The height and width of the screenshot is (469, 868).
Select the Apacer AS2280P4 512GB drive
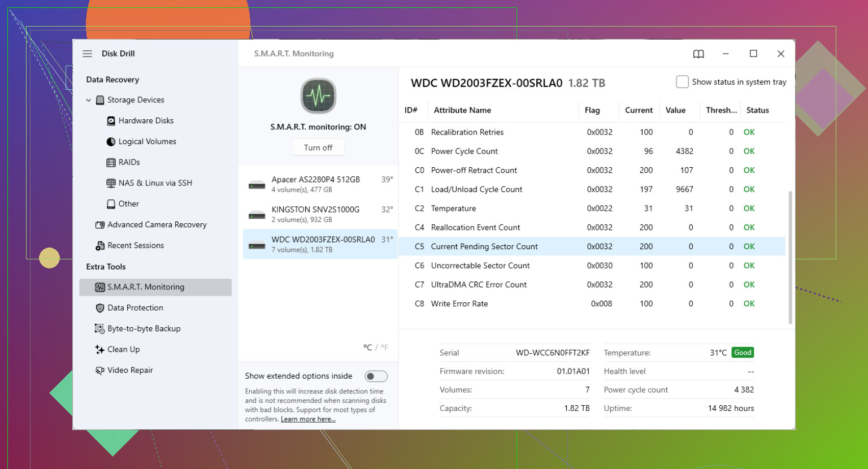pos(320,184)
